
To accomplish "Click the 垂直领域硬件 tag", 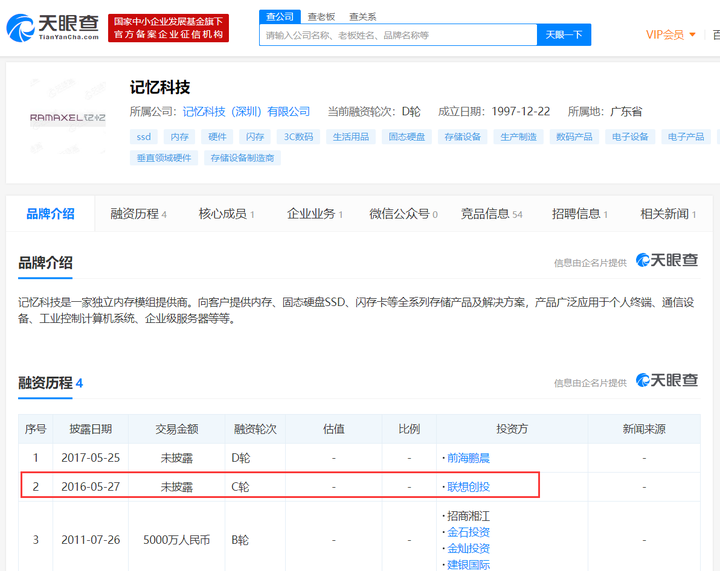I will (x=164, y=158).
